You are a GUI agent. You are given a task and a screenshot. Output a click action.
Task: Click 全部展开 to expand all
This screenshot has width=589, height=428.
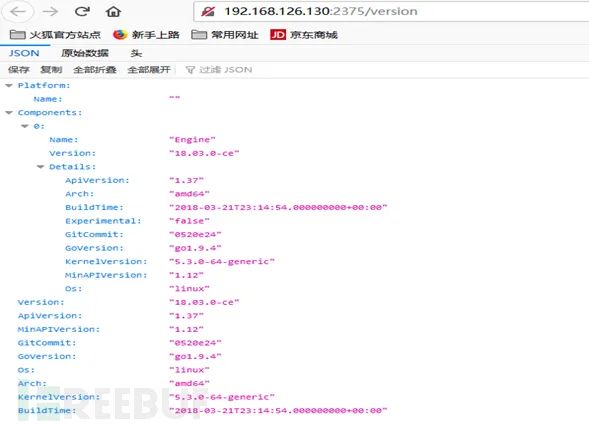(x=149, y=70)
